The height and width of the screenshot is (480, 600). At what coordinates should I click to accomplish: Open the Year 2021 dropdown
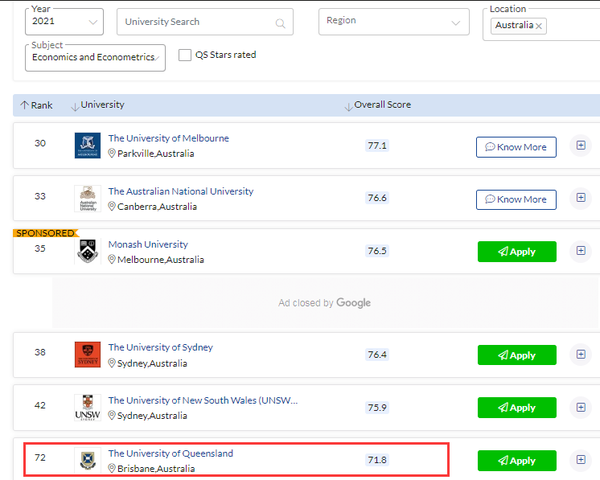coord(64,22)
